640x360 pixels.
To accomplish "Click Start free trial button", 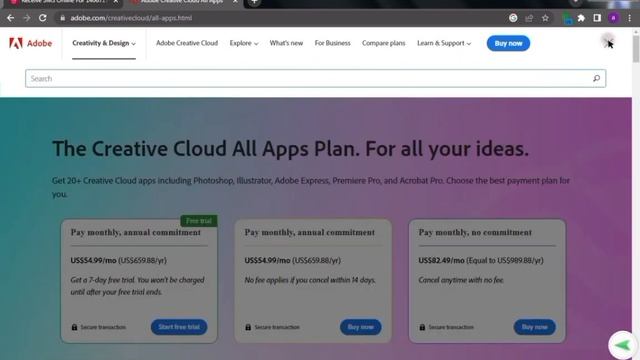I will click(x=179, y=327).
